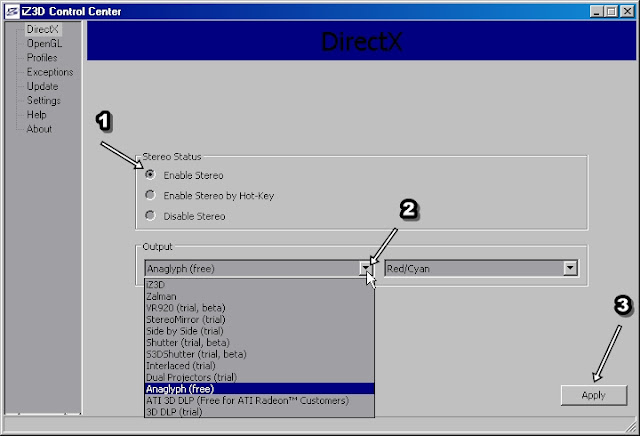This screenshot has height=436, width=640.
Task: Choose Enable Stereo by Hot-Key option
Action: point(150,195)
